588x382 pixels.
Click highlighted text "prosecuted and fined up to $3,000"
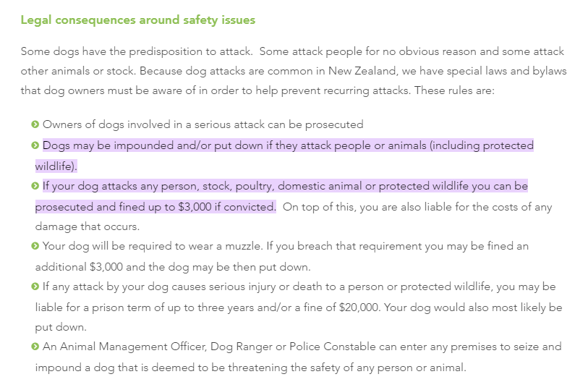click(x=130, y=207)
